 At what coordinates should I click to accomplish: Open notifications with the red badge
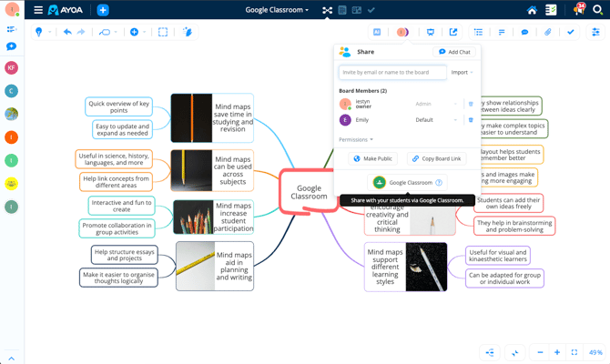[x=579, y=9]
